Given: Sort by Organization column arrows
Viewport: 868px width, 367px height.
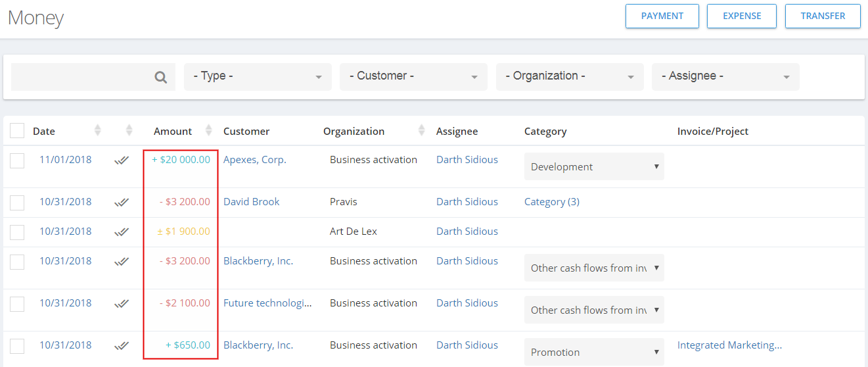Looking at the screenshot, I should pyautogui.click(x=422, y=130).
